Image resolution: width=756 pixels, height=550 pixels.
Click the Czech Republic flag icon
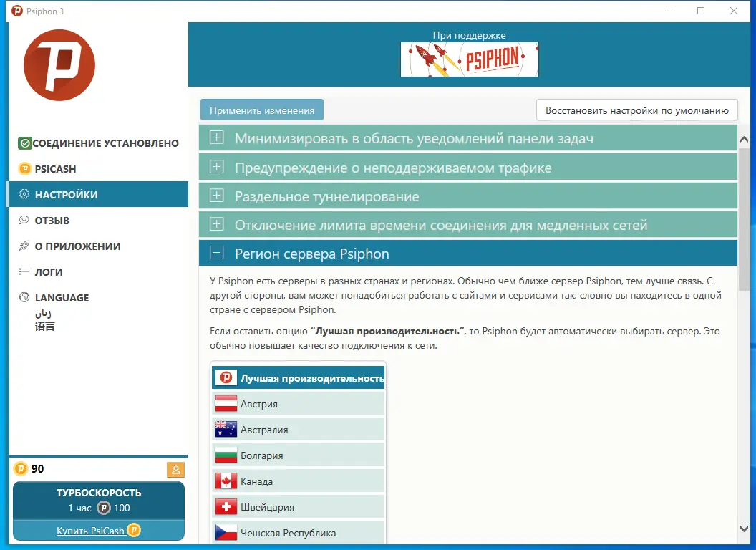226,533
